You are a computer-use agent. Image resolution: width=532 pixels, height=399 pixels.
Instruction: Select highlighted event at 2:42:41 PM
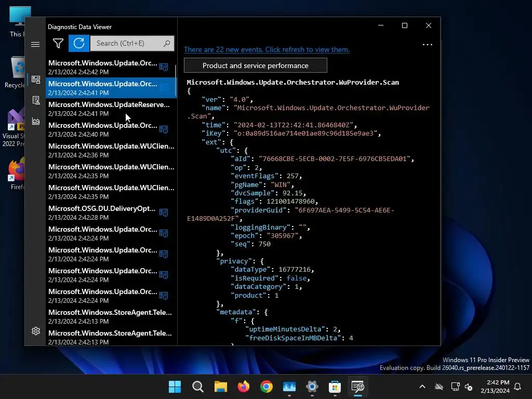[110, 88]
